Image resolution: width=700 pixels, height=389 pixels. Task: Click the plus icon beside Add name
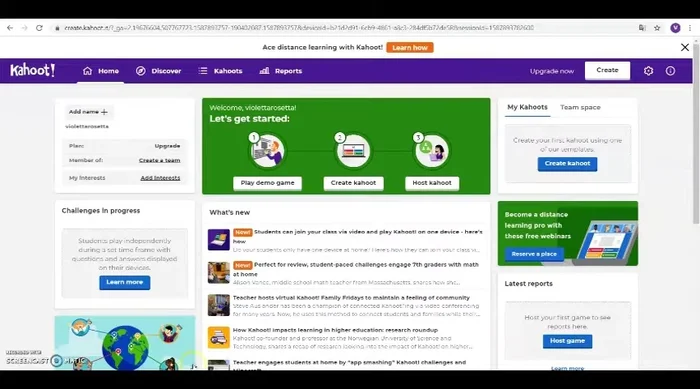pyautogui.click(x=104, y=112)
